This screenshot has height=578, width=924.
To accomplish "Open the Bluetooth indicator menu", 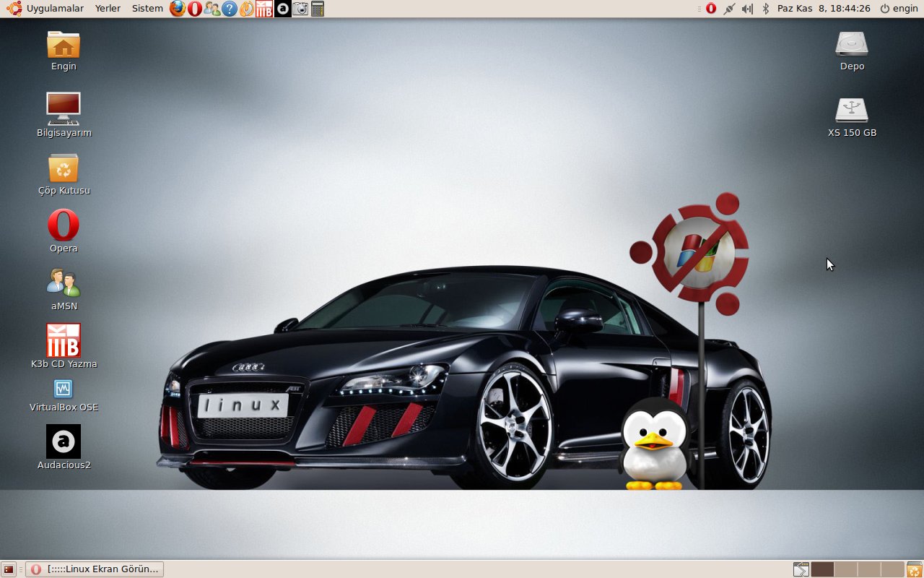I will [x=765, y=9].
